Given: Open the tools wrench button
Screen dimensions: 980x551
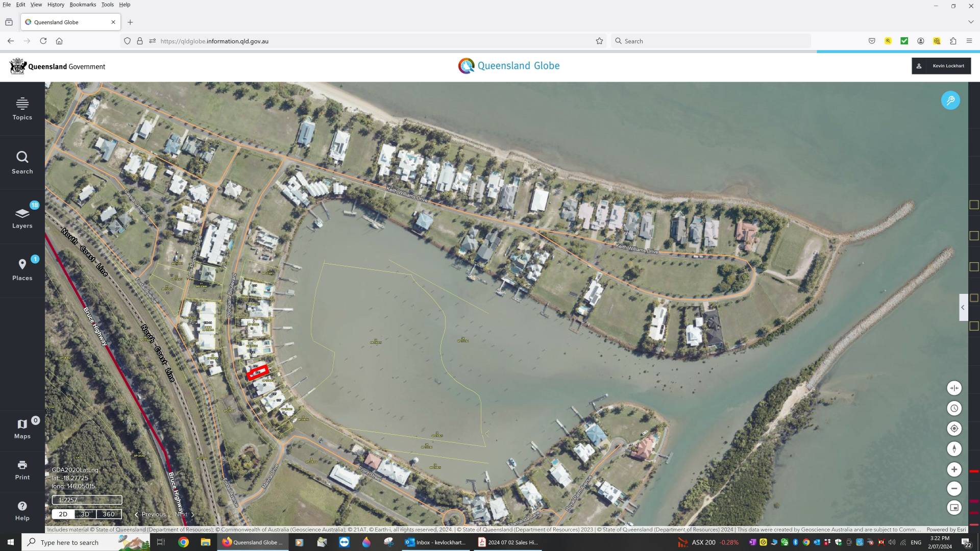Looking at the screenshot, I should [x=950, y=101].
